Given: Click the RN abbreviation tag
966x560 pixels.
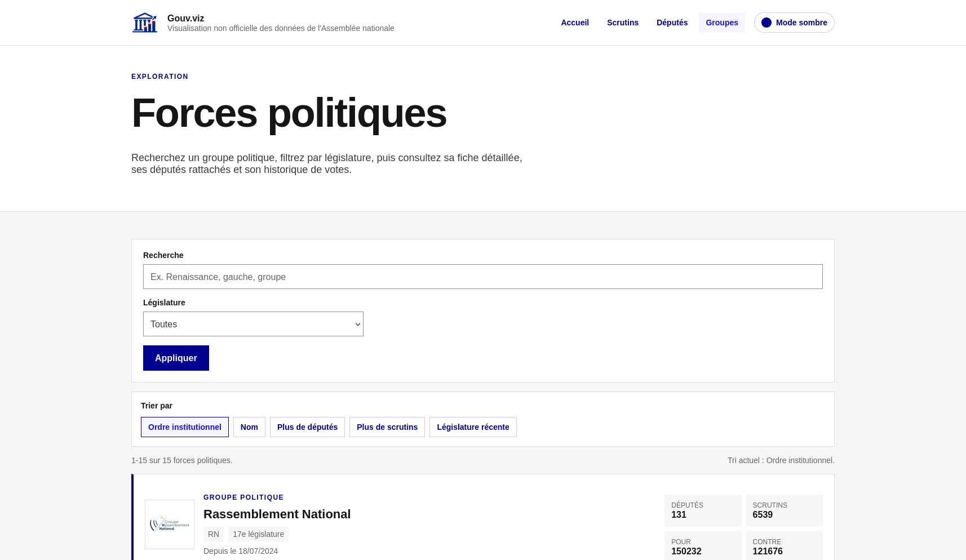Looking at the screenshot, I should [214, 534].
